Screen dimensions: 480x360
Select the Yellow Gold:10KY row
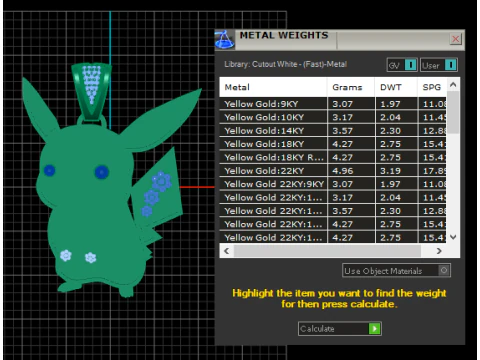333,117
